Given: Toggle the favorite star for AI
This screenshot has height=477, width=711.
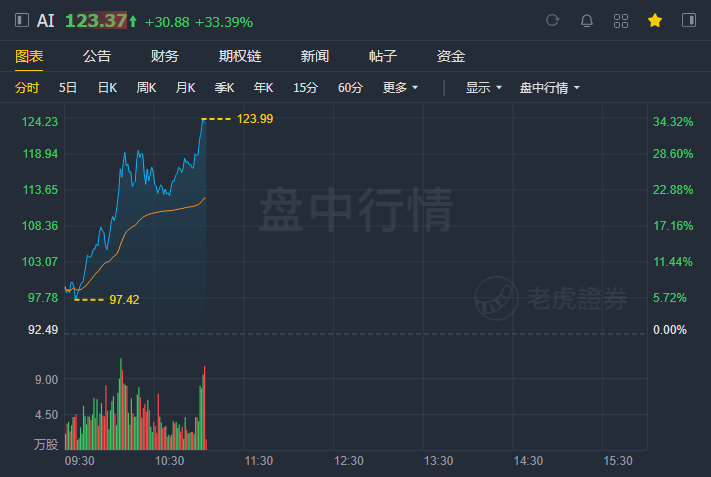Looking at the screenshot, I should (x=655, y=20).
